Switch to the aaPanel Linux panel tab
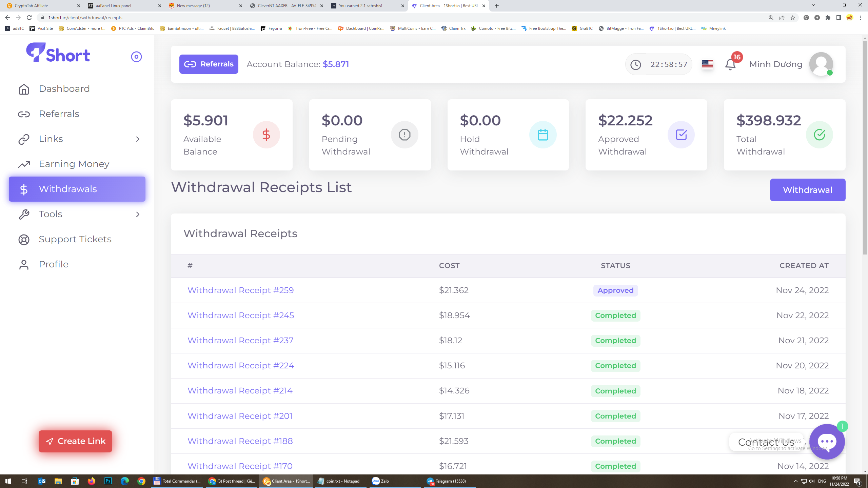 coord(124,6)
